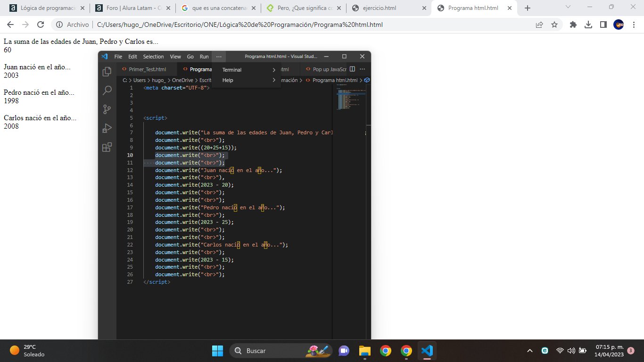Open Run and Debug view
The width and height of the screenshot is (644, 362).
pos(107,128)
